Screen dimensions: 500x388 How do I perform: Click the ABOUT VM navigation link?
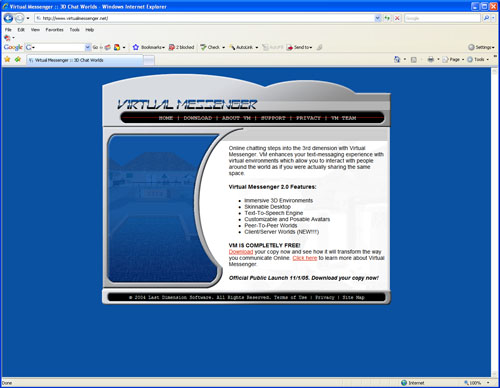236,118
